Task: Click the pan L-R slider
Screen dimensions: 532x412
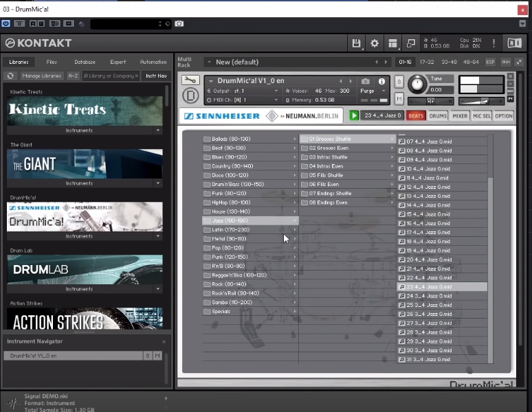Action: tap(430, 101)
